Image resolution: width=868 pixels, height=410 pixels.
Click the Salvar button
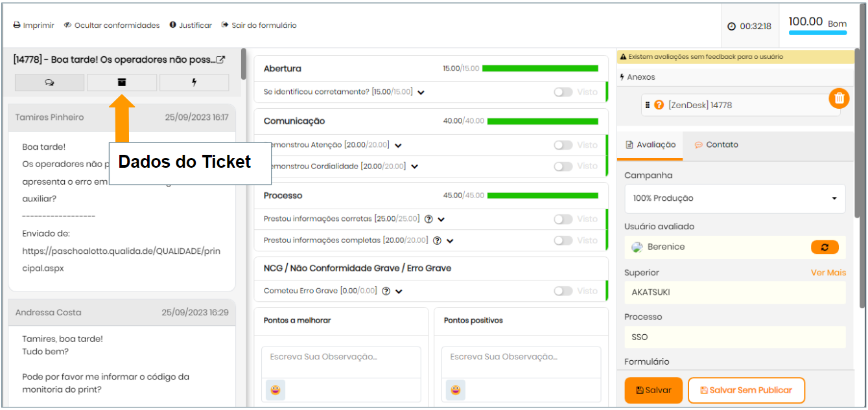click(x=653, y=390)
